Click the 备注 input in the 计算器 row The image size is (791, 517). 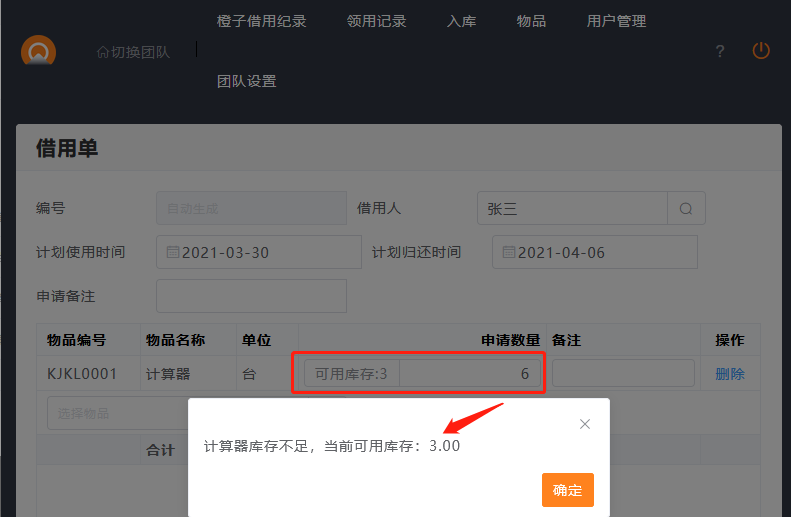[x=623, y=374]
